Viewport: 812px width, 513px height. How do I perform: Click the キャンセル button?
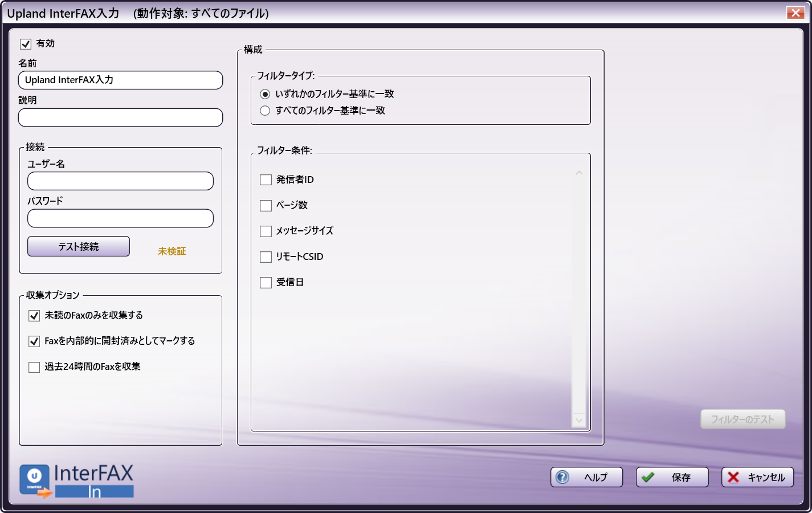pyautogui.click(x=758, y=477)
